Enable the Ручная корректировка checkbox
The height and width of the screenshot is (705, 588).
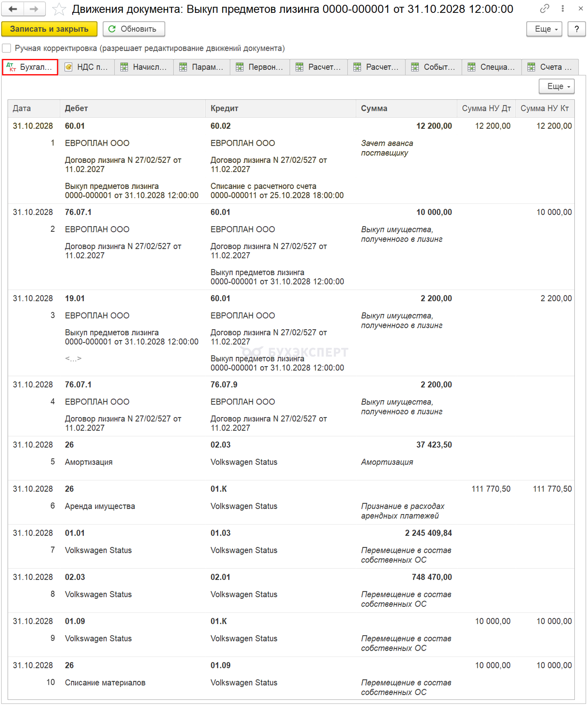7,48
